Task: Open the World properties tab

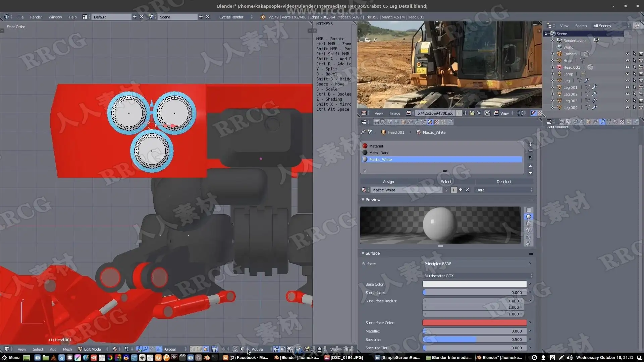Action: [x=396, y=122]
